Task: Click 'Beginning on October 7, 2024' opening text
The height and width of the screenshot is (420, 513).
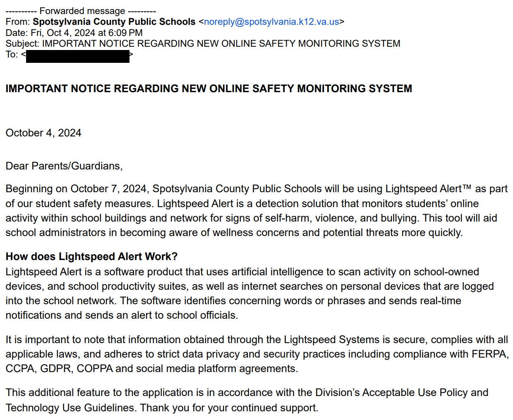Action: click(x=76, y=189)
